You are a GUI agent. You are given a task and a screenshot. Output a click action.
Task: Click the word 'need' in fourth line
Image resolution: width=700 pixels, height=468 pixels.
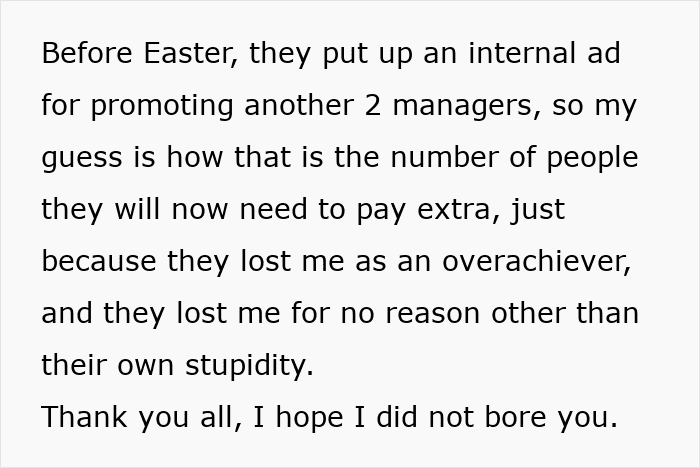click(x=273, y=209)
